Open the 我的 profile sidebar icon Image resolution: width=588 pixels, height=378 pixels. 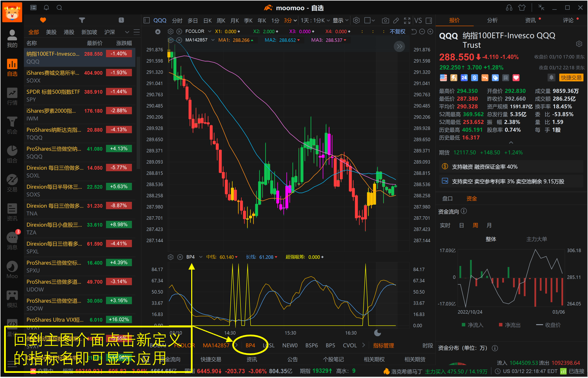pyautogui.click(x=12, y=38)
